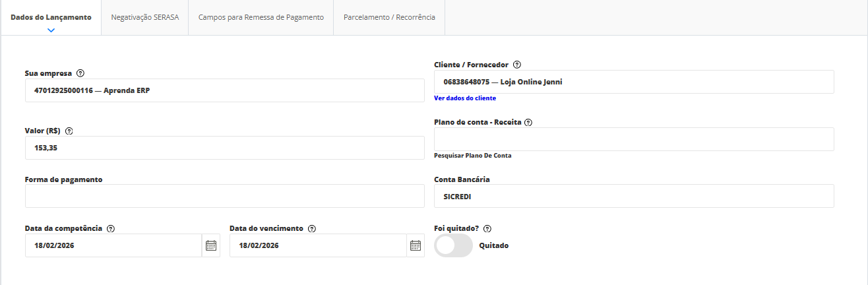Viewport: 868px width, 285px height.
Task: Expand the Sua empresa selection field
Action: (224, 90)
